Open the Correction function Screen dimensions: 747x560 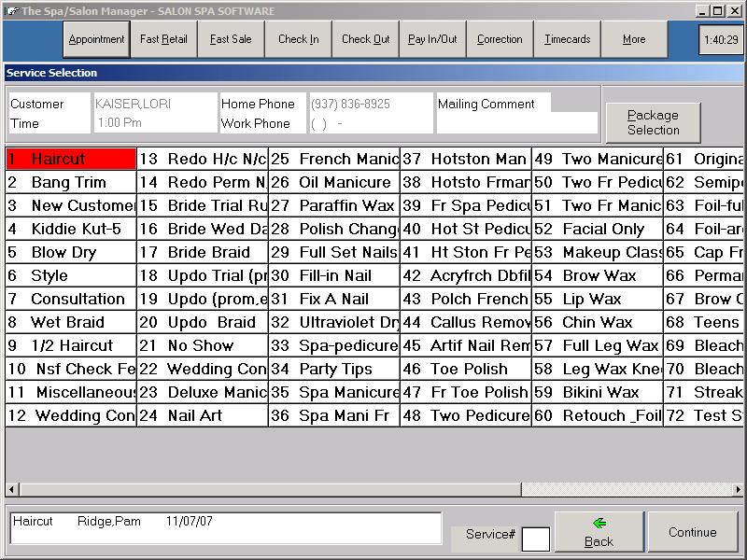click(500, 40)
